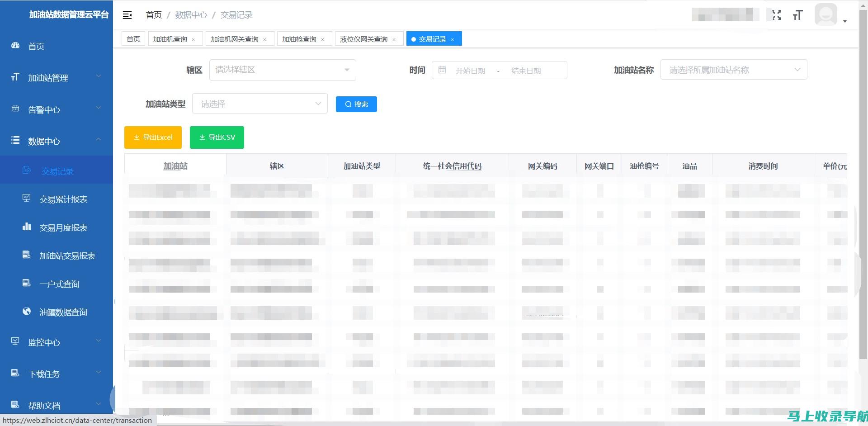
Task: Expand the 告警中心 menu chevron
Action: 99,108
